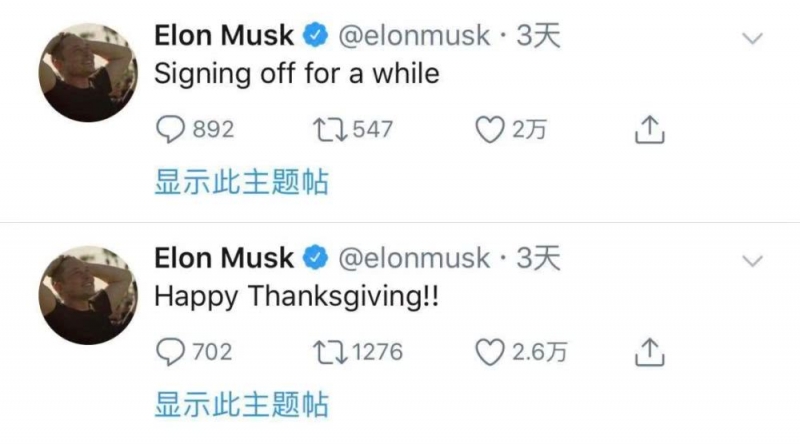Share the 'Happy Thanksgiving!!' tweet
The width and height of the screenshot is (800, 444).
[649, 352]
